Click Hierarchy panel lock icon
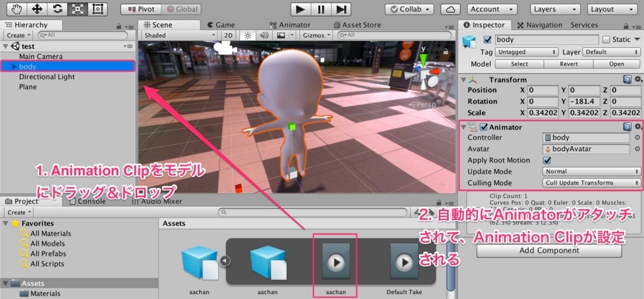 119,26
